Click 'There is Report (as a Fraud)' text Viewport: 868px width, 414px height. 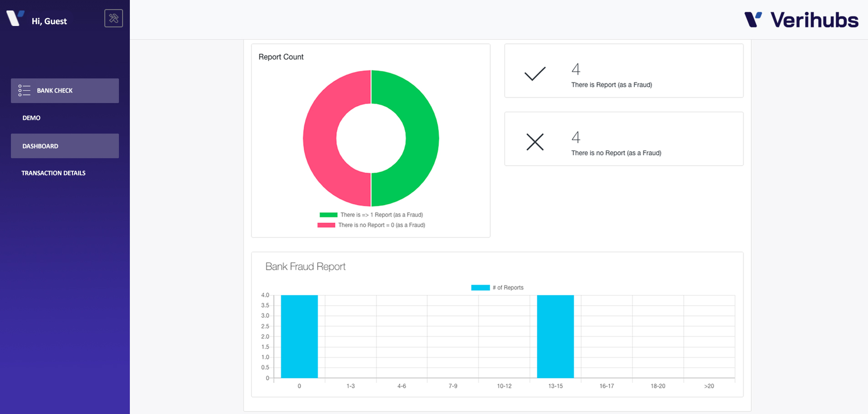(611, 85)
